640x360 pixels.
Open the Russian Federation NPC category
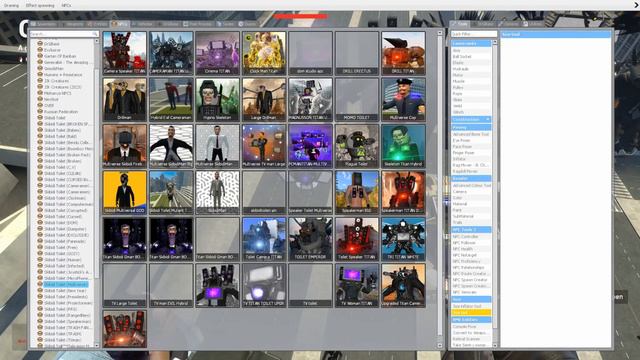click(x=61, y=111)
